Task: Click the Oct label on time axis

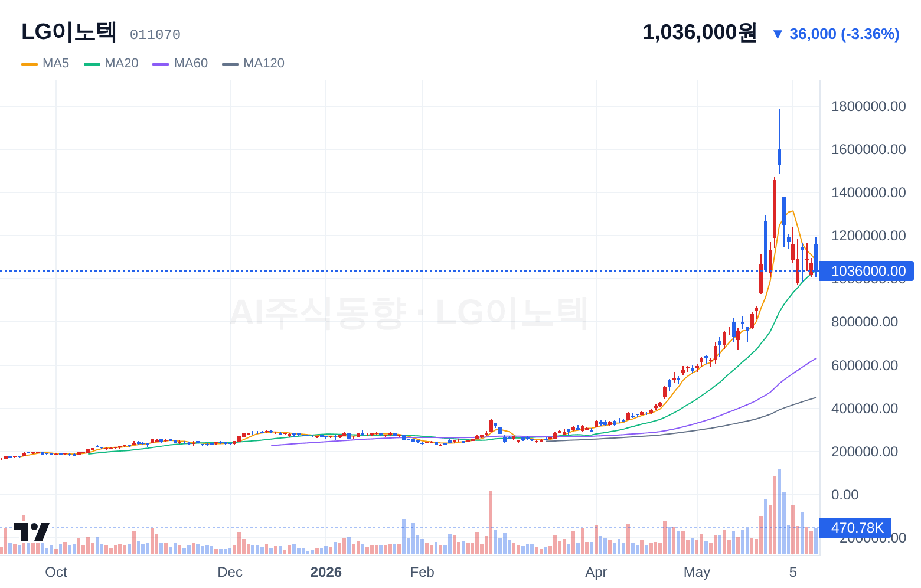Action: tap(56, 572)
